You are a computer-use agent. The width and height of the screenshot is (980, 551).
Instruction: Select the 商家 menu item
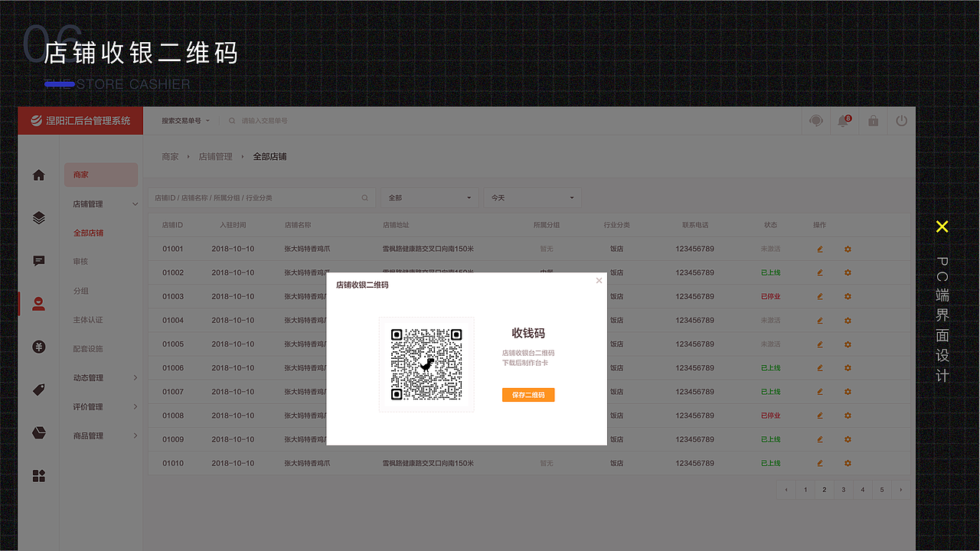(101, 174)
